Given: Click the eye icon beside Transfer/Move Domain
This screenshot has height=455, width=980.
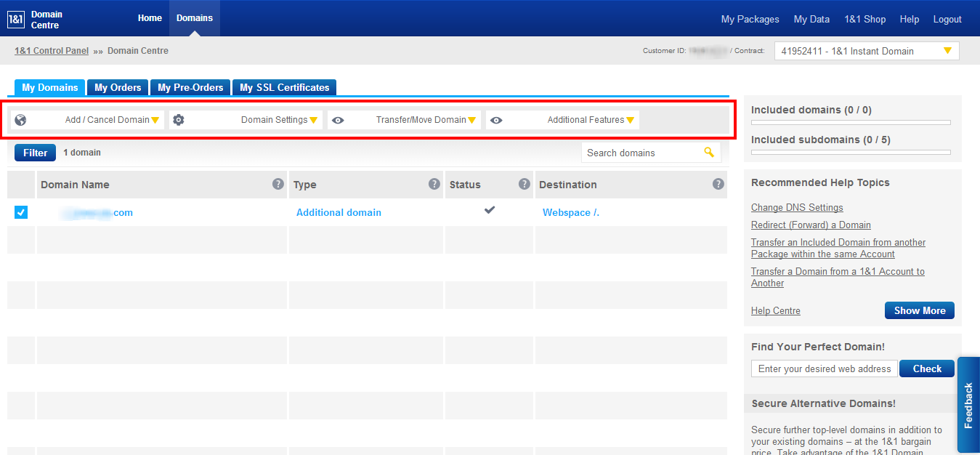Looking at the screenshot, I should [x=338, y=120].
